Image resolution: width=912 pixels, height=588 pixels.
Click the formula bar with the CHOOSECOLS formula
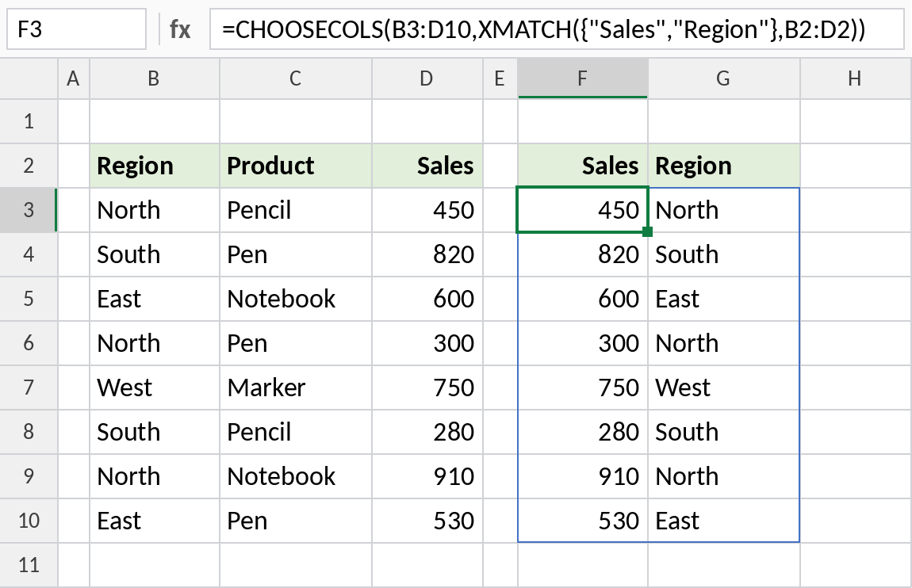click(x=557, y=29)
